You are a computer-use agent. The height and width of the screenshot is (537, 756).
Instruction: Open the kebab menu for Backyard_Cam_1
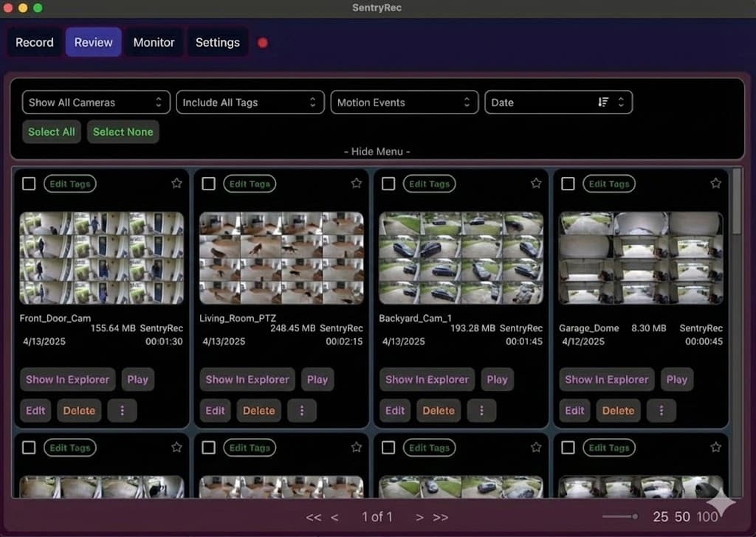coord(482,410)
